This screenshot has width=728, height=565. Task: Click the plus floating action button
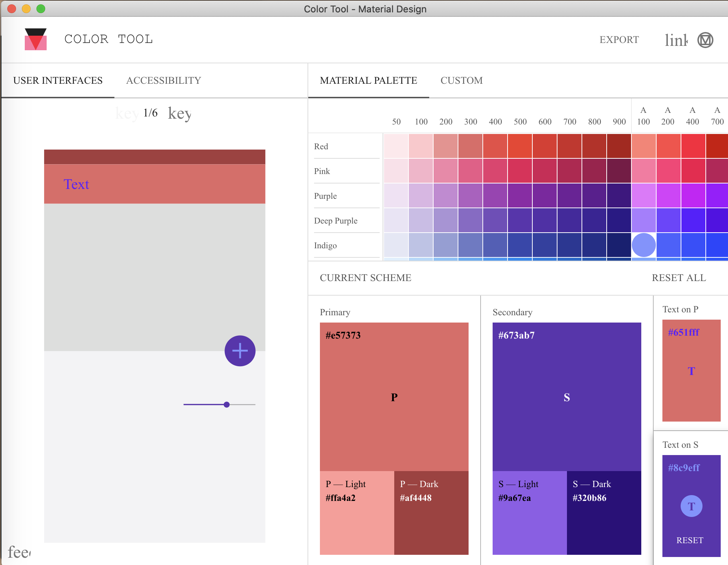tap(240, 351)
